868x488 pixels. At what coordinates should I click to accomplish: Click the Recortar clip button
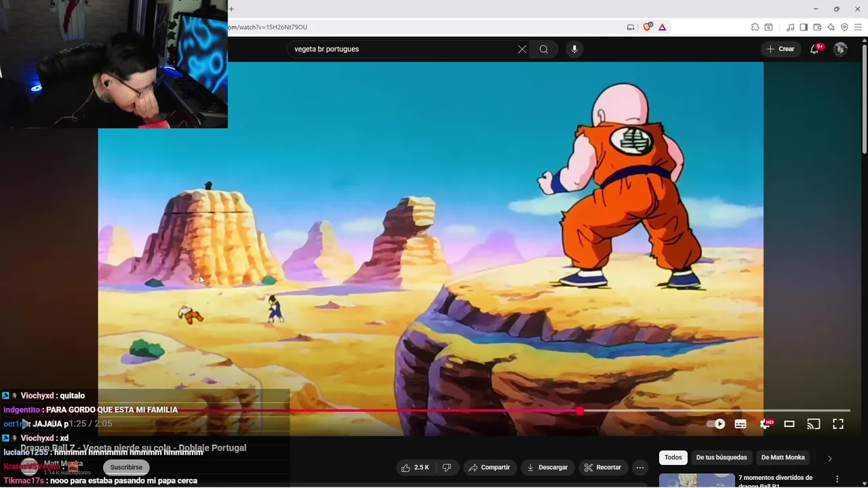click(602, 467)
